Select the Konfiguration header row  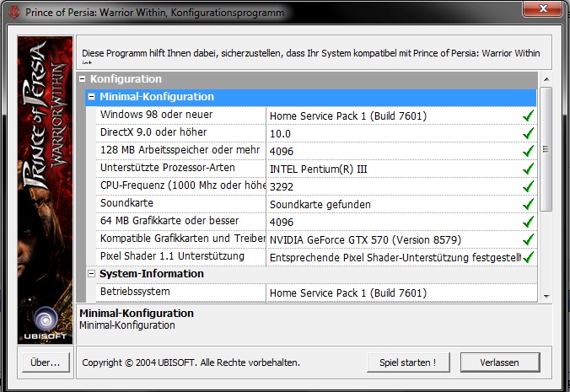(x=307, y=79)
